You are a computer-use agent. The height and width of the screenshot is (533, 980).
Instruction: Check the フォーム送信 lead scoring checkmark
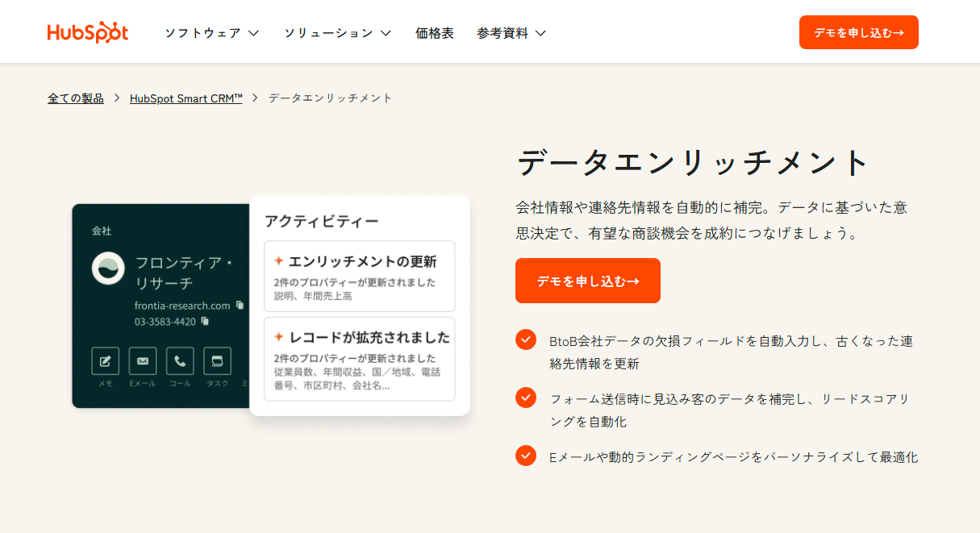click(x=525, y=398)
